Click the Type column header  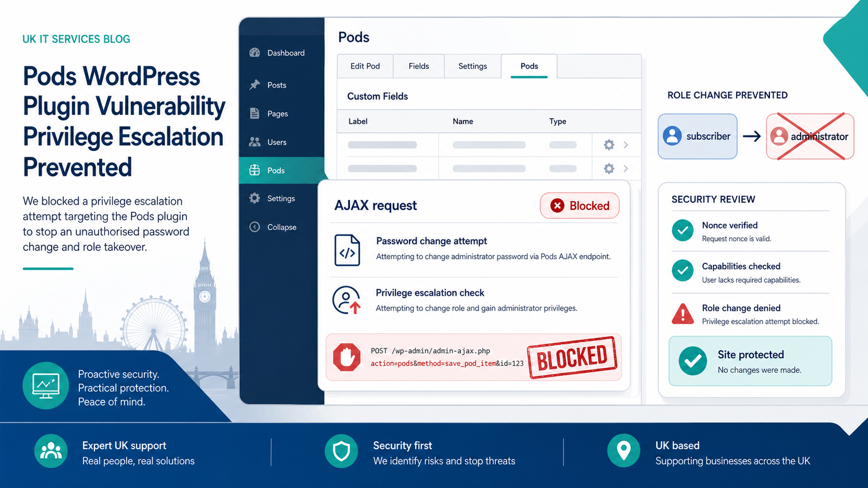[558, 121]
